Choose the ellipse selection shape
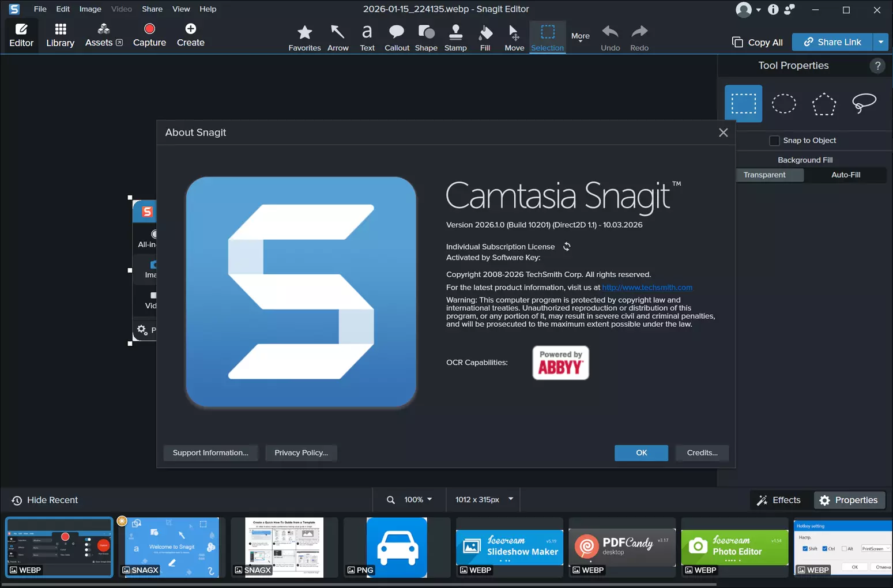893x588 pixels. pos(783,104)
